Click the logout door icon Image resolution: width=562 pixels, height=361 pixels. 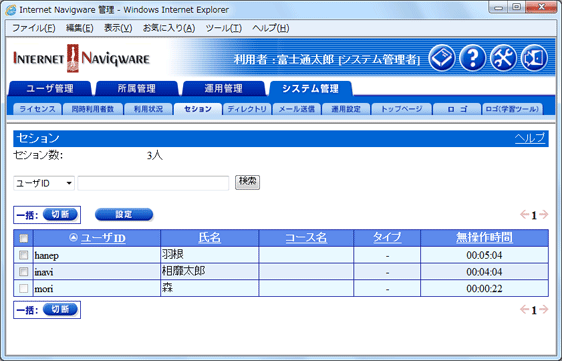click(x=534, y=58)
